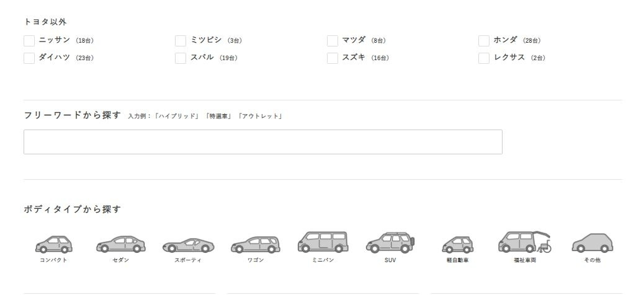Click the スバル label text
The width and height of the screenshot is (644, 295).
202,58
